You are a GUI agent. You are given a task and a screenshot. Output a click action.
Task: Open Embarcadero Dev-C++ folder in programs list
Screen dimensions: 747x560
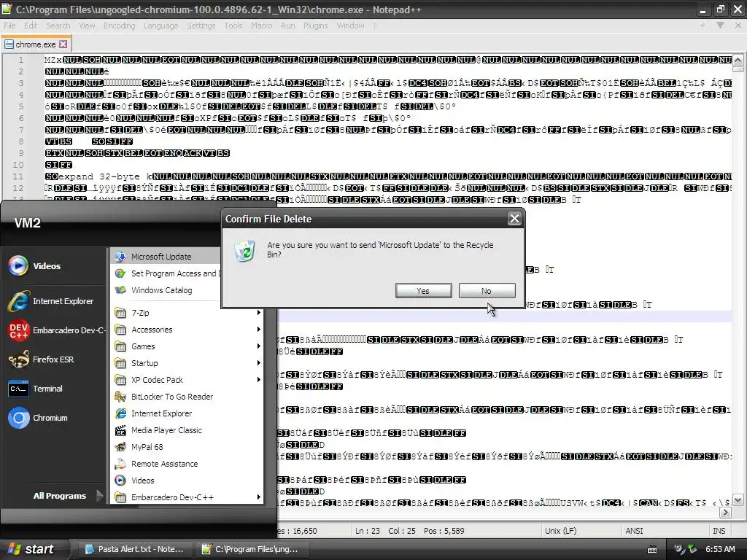tap(188, 497)
